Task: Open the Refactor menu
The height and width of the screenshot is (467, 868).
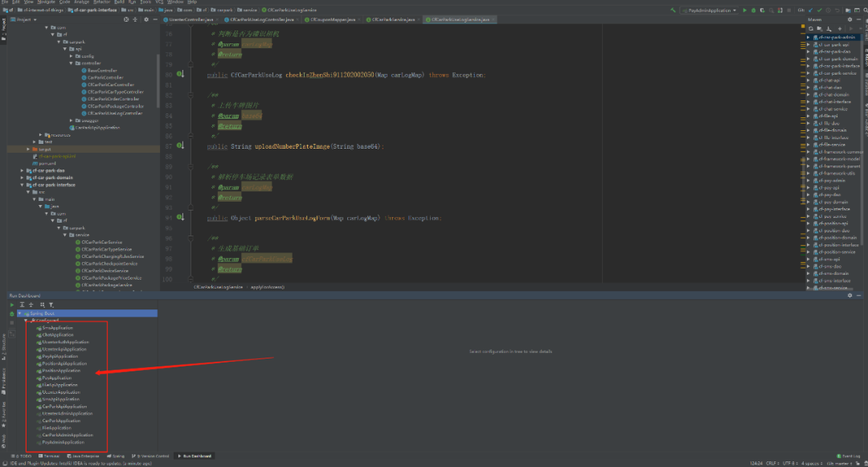Action: point(100,2)
